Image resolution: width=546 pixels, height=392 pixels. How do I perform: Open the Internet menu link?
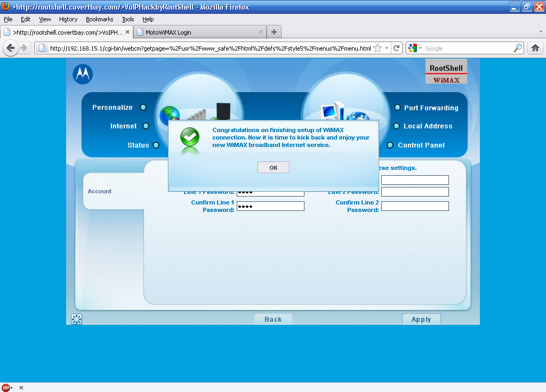[124, 126]
